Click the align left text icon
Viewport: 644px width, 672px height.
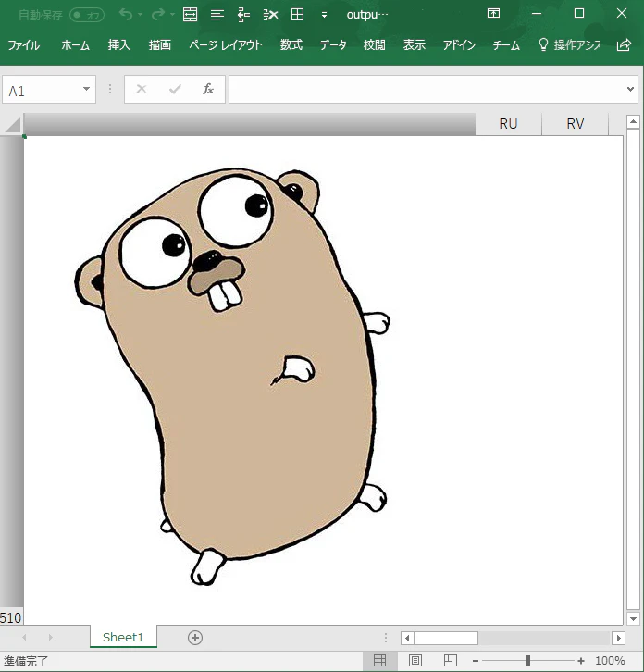[x=217, y=15]
